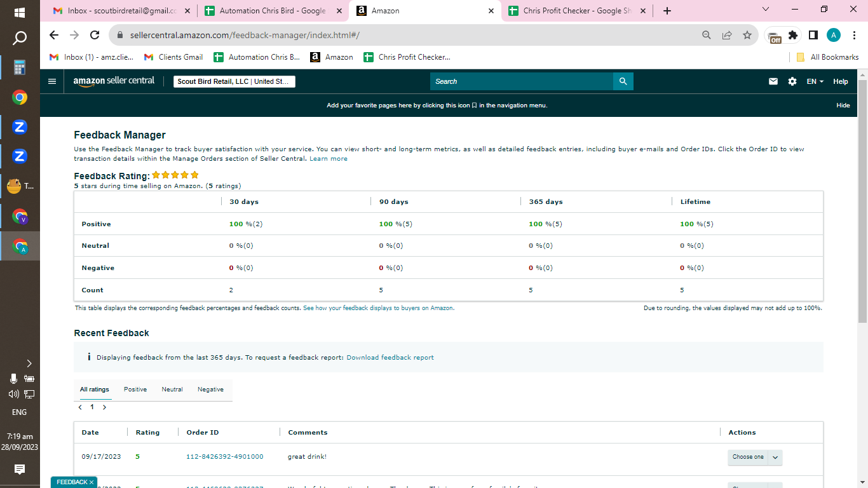Click the 'great drink!' comment text

[307, 457]
